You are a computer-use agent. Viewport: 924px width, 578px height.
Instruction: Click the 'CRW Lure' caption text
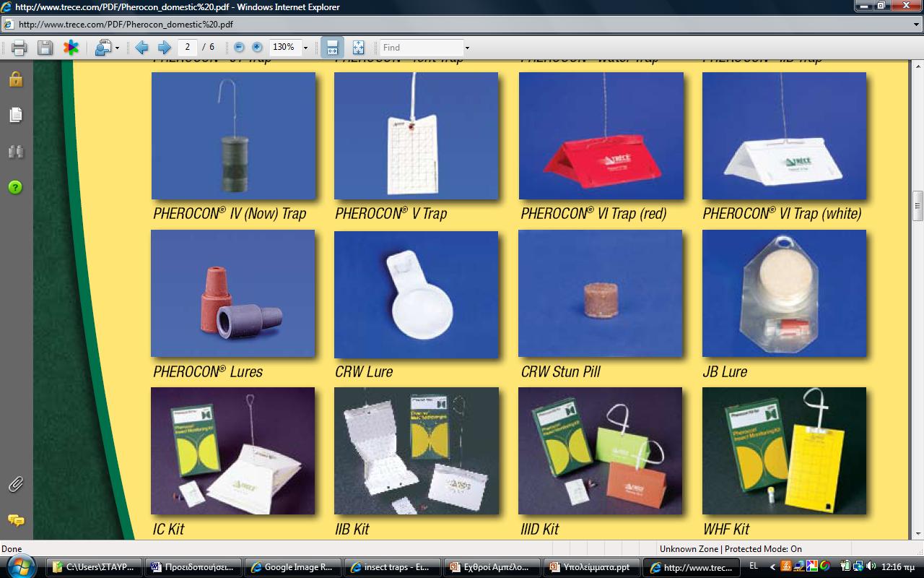point(364,372)
